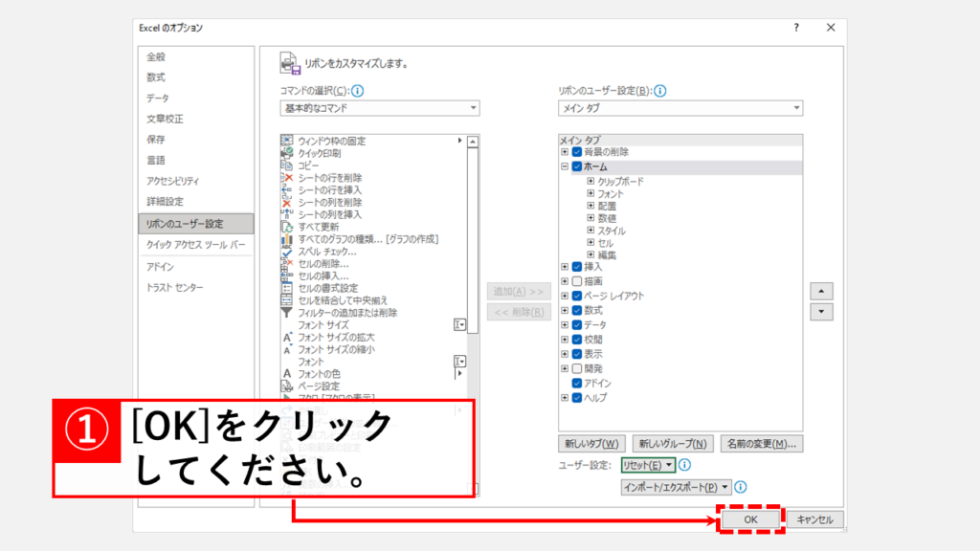Collapse the ホーム tree node
Screen dimensions: 980x551
[x=565, y=166]
